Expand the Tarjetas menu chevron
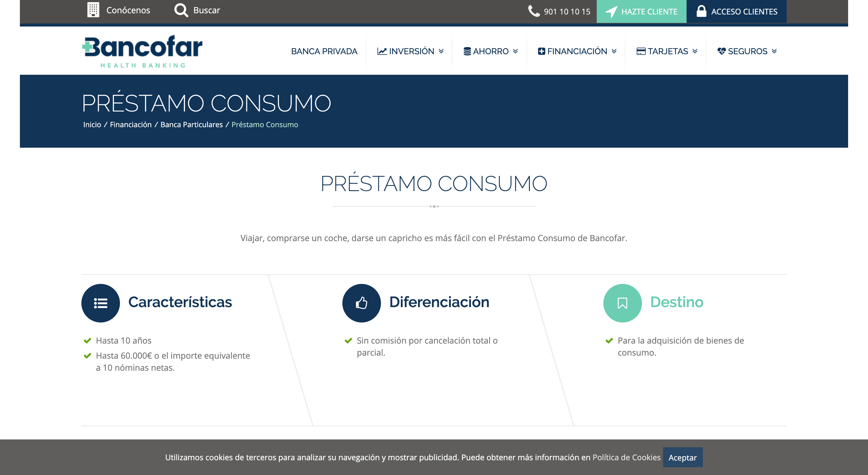Viewport: 868px width, 475px height. pos(695,51)
